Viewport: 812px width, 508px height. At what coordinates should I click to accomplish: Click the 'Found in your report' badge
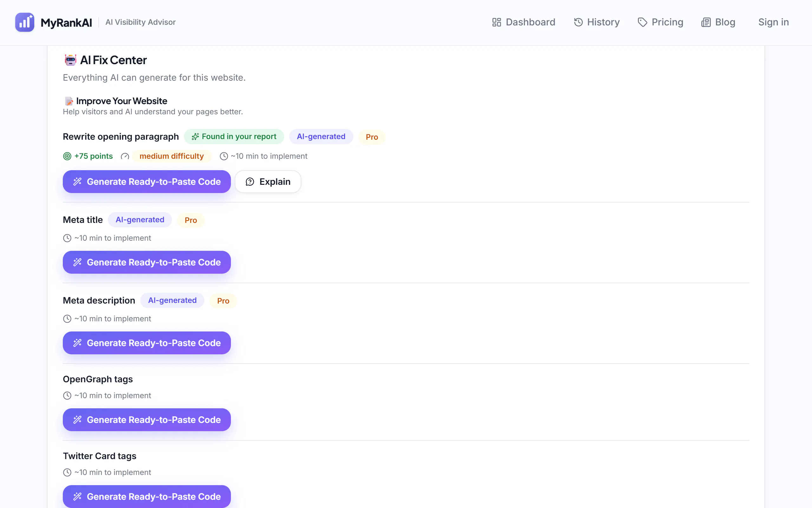pyautogui.click(x=234, y=137)
